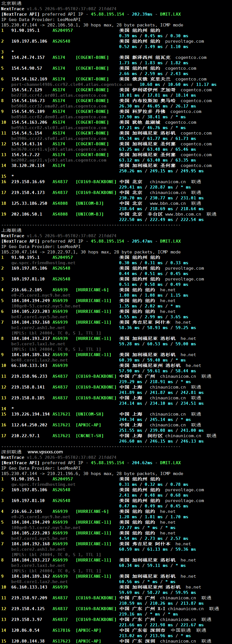This screenshot has width=232, height=644.
Task: Select hop IP 154.54.163.206
Action: (x=29, y=122)
